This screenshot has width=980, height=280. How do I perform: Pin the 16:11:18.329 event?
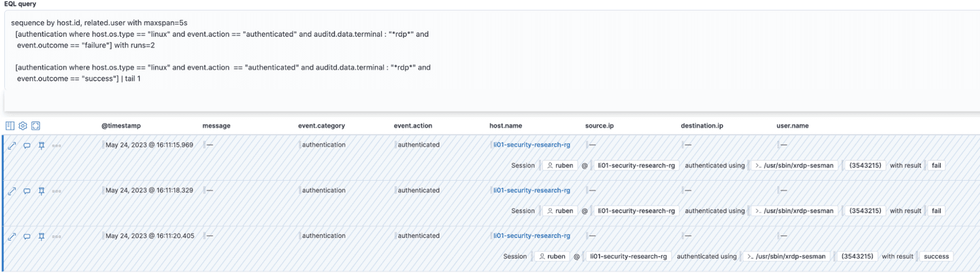click(x=42, y=191)
